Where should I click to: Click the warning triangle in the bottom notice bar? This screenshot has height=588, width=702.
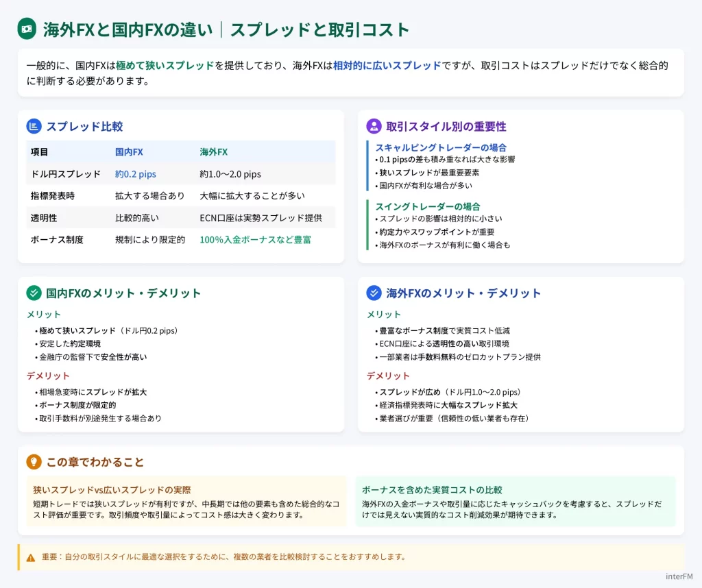[x=30, y=557]
